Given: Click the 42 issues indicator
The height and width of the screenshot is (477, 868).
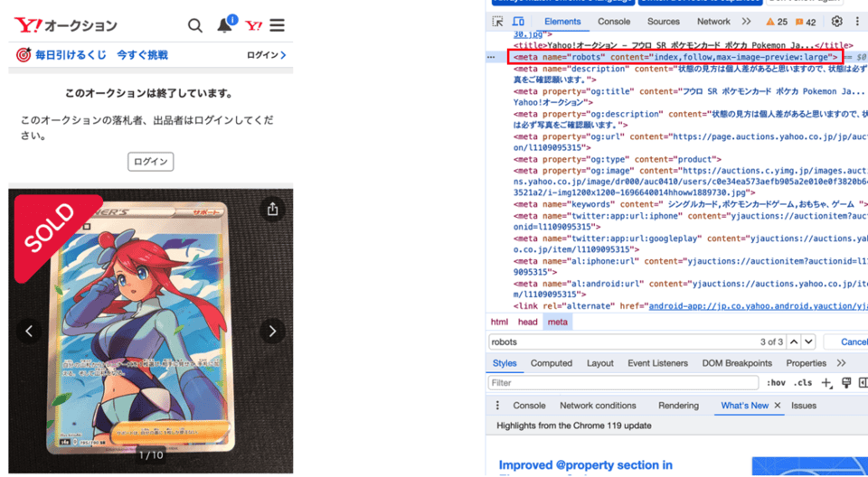Looking at the screenshot, I should (x=806, y=23).
